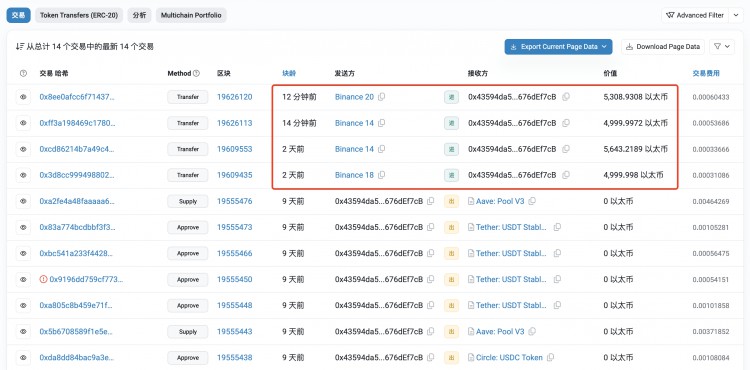This screenshot has height=370, width=750.
Task: Preview transaction 0xda8dd84bac9a3e via eye icon
Action: [23, 357]
